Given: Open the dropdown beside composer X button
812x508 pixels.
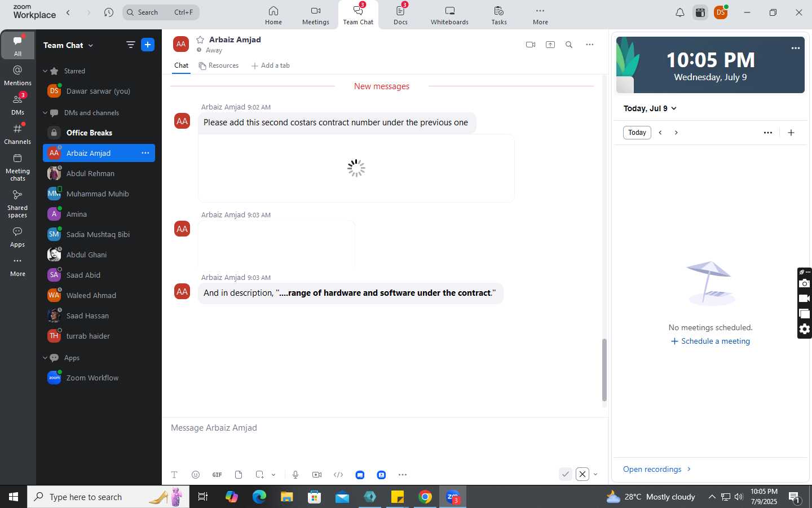Looking at the screenshot, I should (x=595, y=475).
